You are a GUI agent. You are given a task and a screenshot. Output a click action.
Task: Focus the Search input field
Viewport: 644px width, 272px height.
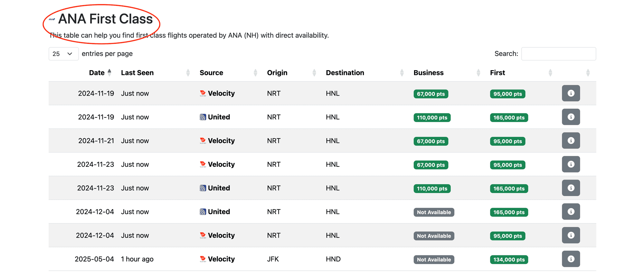pos(558,54)
